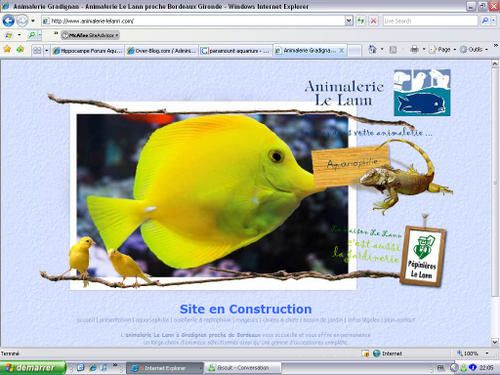Click the yellow tang fish photo
500x375 pixels.
[x=213, y=195]
